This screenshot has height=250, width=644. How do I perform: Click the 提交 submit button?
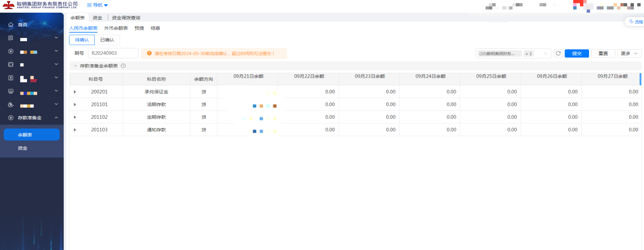(x=577, y=53)
